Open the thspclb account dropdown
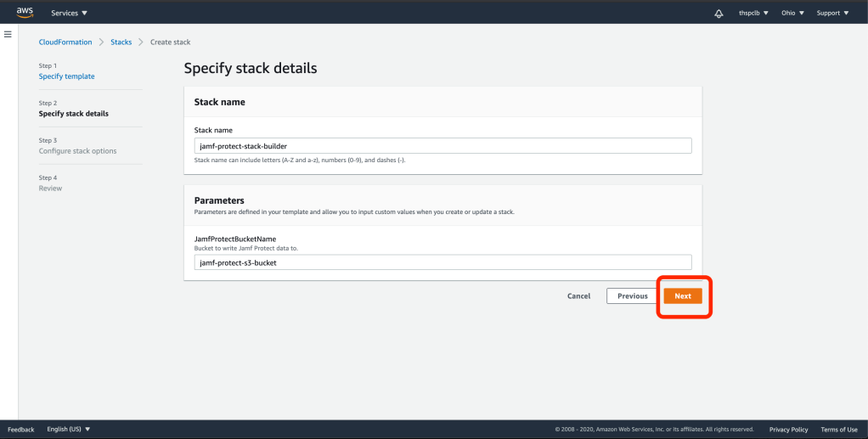 click(x=753, y=14)
